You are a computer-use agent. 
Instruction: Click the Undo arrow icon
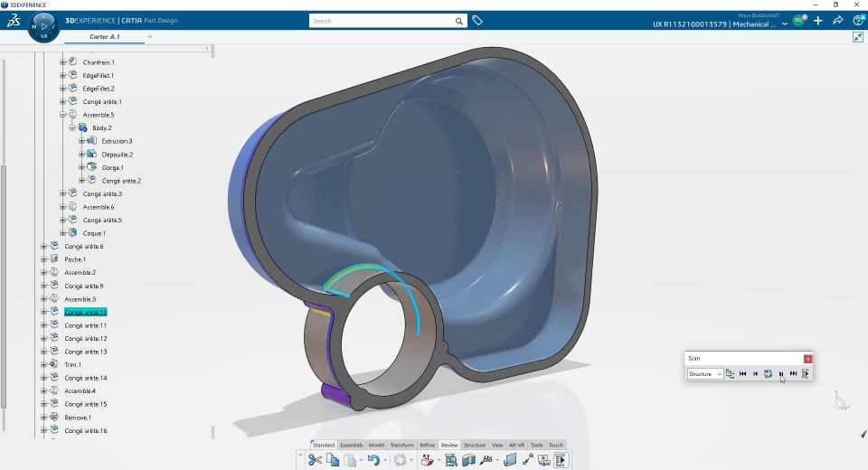pos(373,459)
